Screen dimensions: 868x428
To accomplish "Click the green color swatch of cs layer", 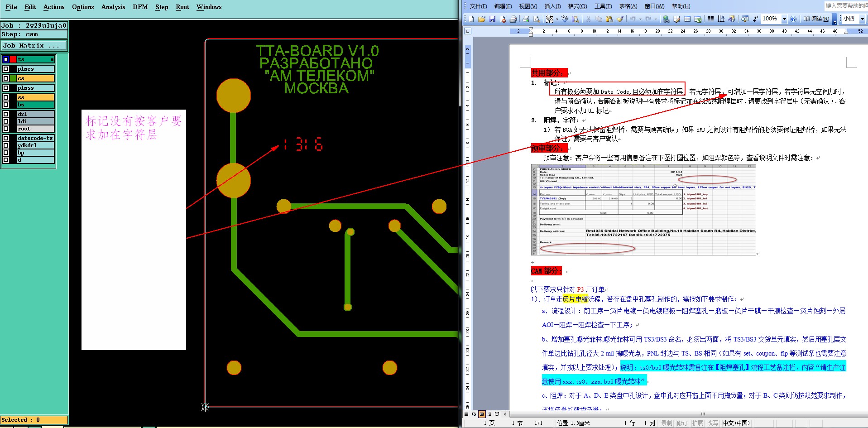I will [x=13, y=78].
